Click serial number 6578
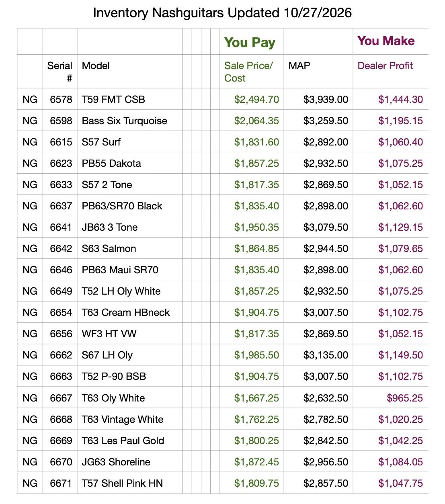 (61, 99)
